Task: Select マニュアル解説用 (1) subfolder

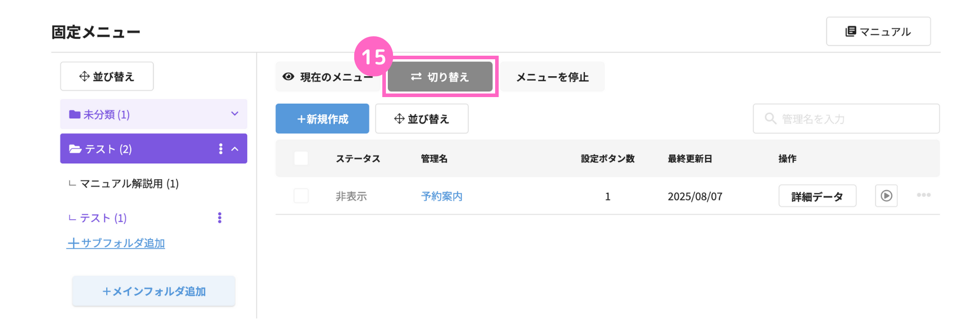Action: point(130,183)
